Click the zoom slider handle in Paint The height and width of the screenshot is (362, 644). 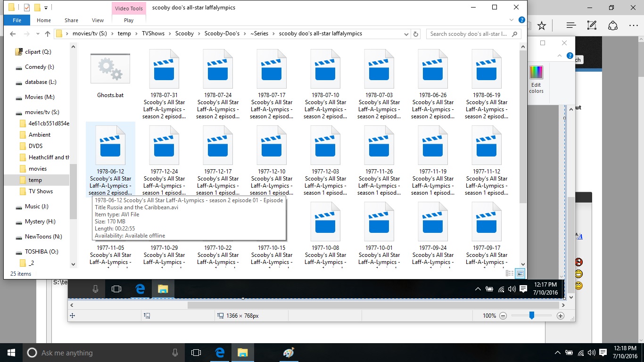(531, 315)
